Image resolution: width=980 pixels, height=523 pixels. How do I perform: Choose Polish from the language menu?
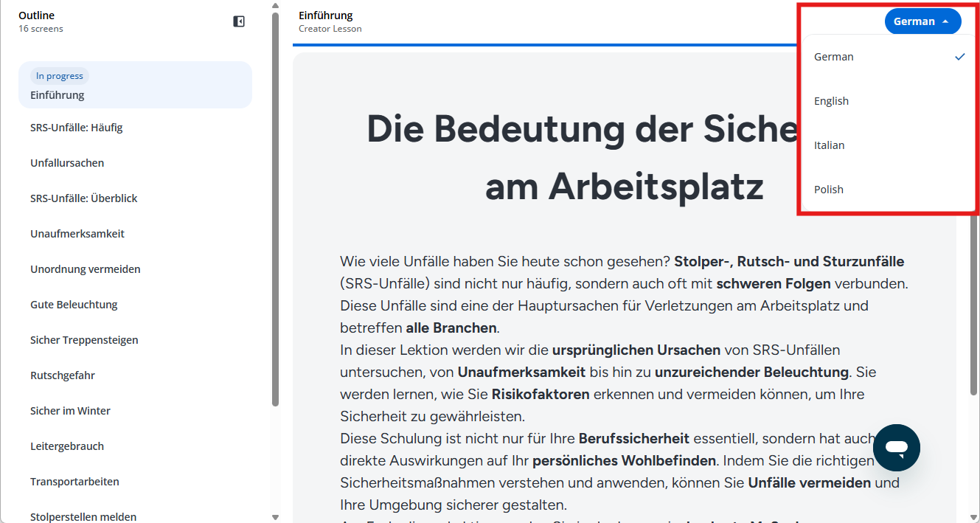click(889, 190)
